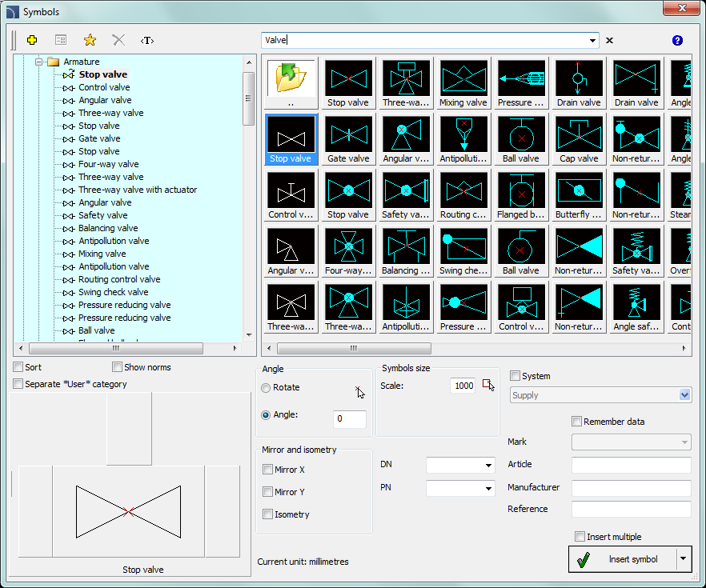Click the text style T icon

coord(146,40)
